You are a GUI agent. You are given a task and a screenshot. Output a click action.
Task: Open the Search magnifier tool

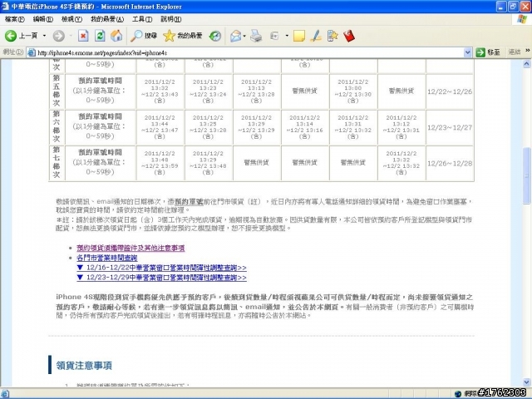point(144,36)
